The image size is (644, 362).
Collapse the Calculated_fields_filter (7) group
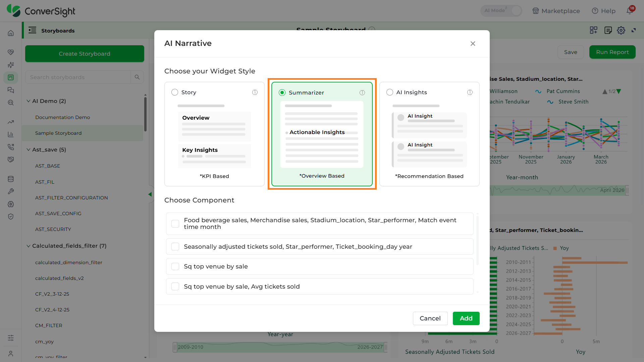pos(29,246)
